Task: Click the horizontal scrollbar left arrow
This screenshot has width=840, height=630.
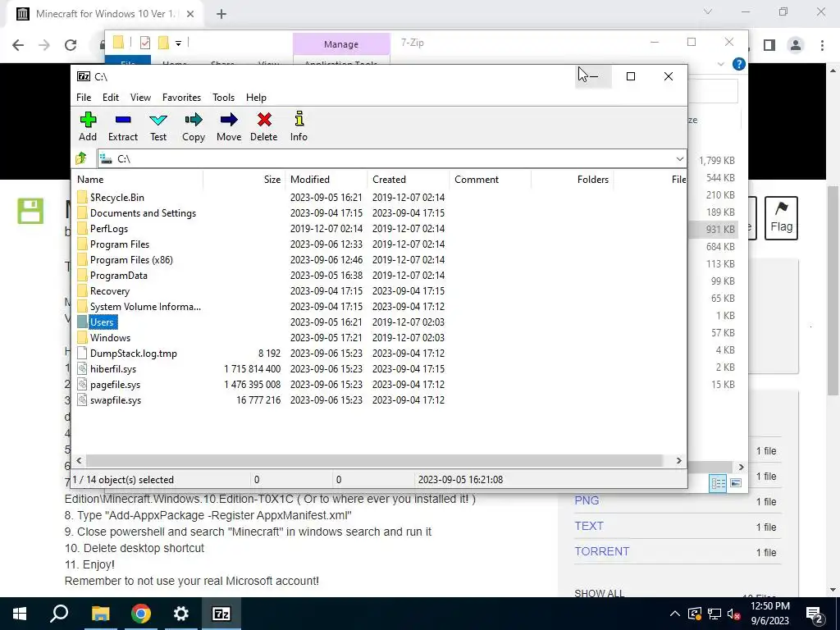Action: [x=80, y=460]
